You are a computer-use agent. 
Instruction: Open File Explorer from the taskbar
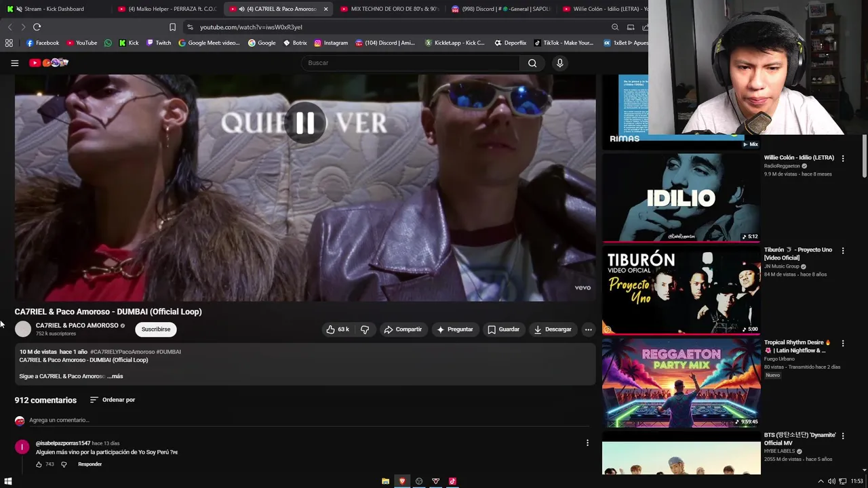click(385, 481)
